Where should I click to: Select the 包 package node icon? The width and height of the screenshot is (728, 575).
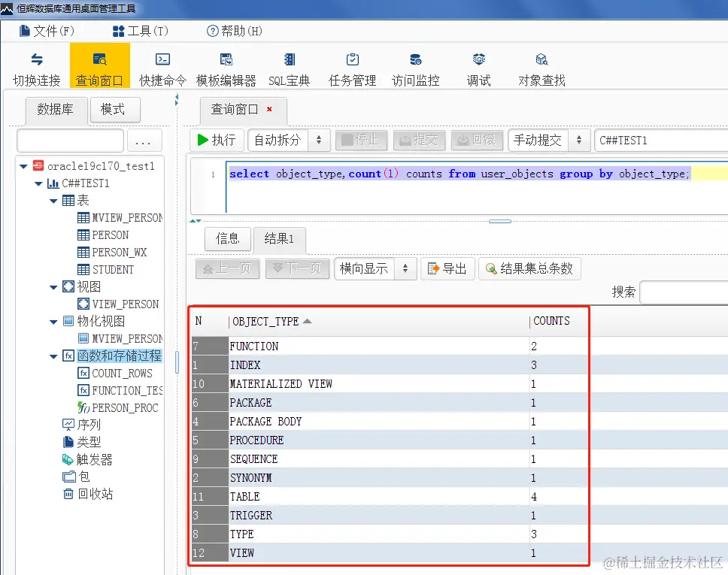tap(68, 477)
